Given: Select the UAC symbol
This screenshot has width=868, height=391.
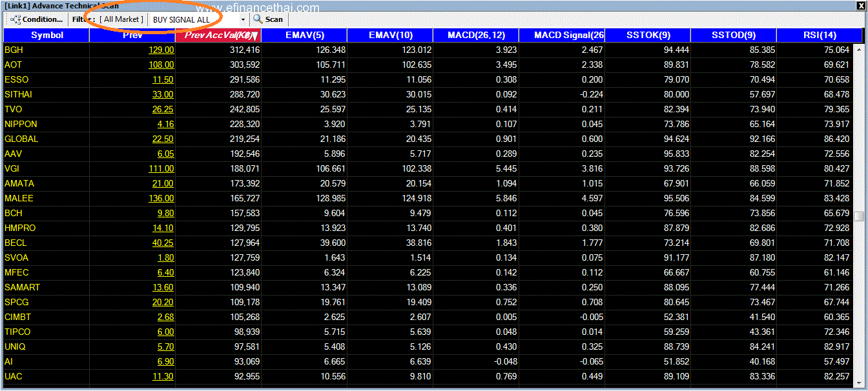Looking at the screenshot, I should pos(13,376).
